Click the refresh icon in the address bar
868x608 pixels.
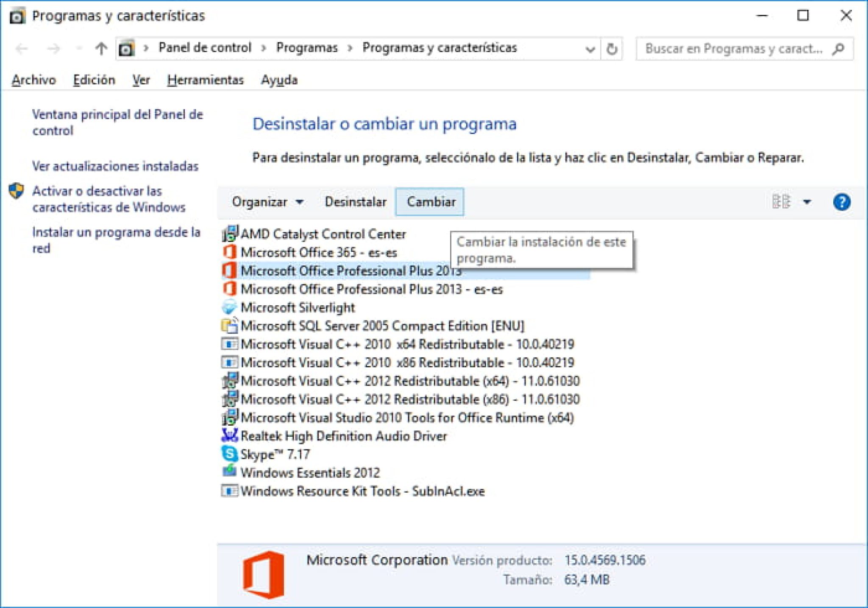(x=610, y=48)
